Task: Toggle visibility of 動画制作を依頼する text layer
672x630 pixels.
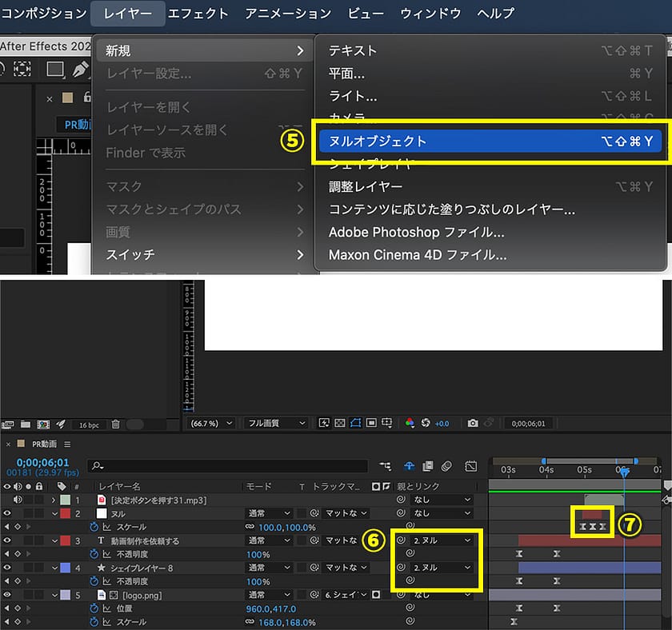Action: click(x=7, y=541)
